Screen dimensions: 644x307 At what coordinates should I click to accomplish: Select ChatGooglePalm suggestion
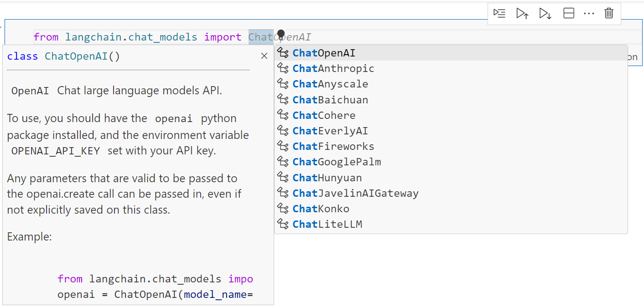(x=451, y=162)
